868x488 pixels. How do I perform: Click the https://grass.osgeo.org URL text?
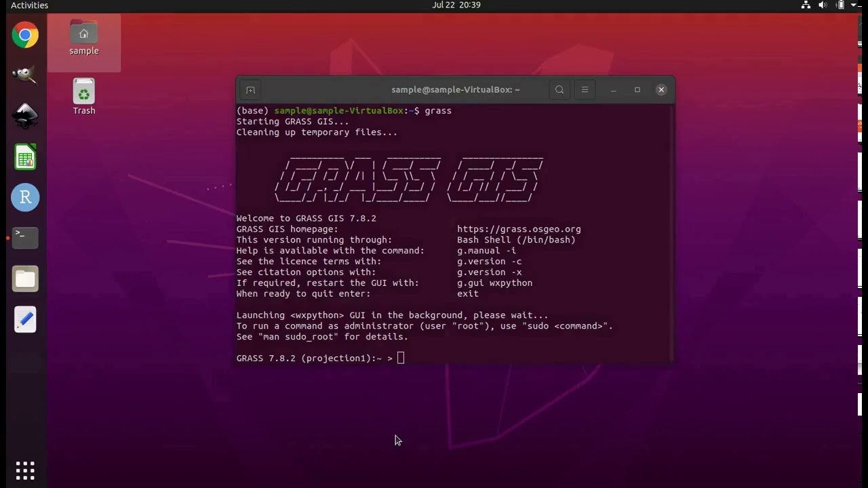[x=519, y=229]
